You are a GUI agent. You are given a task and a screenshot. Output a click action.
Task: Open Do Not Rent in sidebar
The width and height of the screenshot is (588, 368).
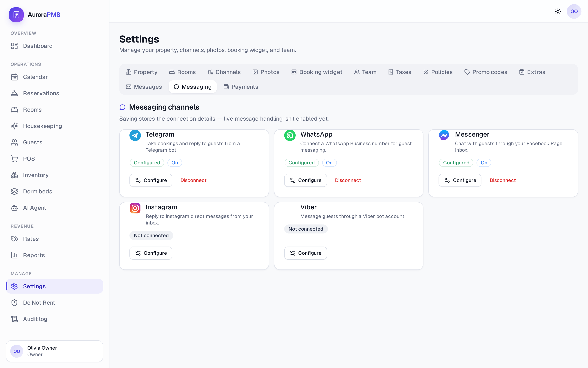tap(55, 303)
